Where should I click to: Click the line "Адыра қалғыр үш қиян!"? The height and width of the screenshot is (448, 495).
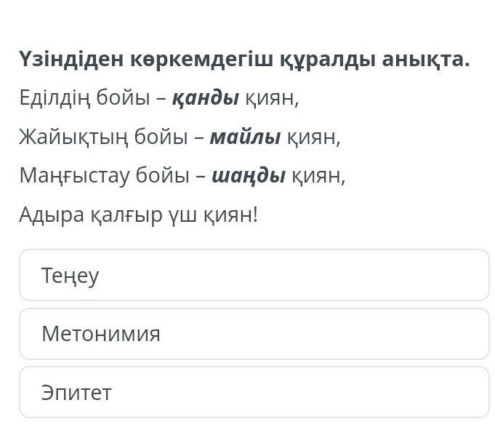(139, 215)
